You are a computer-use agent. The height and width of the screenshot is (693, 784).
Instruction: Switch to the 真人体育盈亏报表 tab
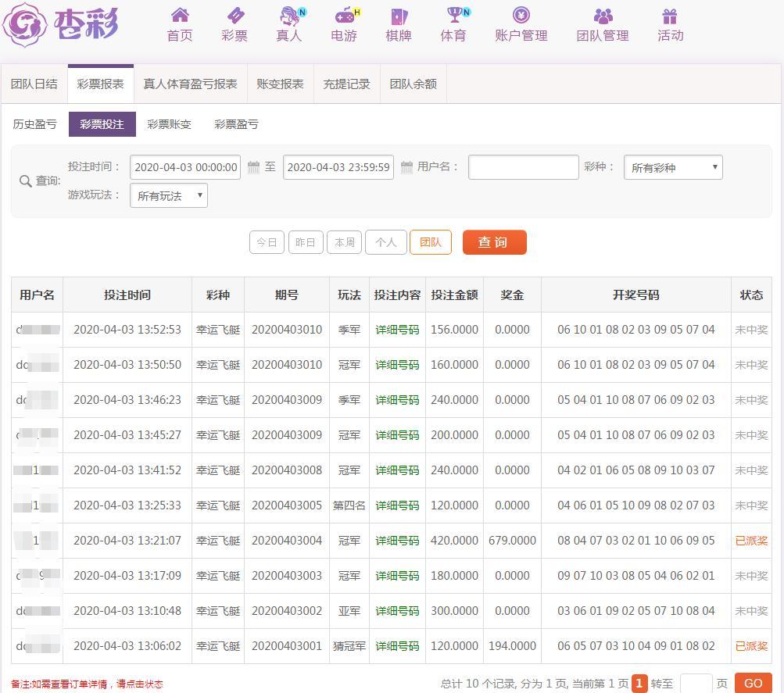[x=190, y=84]
